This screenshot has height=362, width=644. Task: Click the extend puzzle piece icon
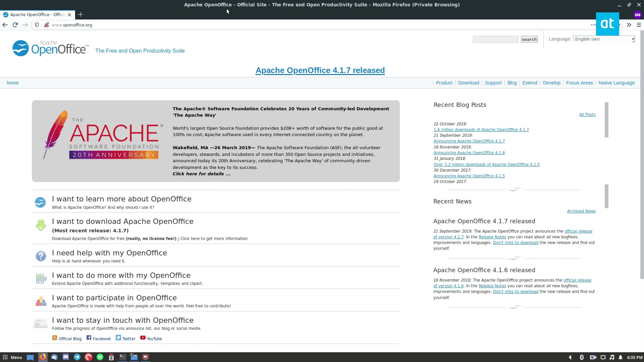(40, 279)
